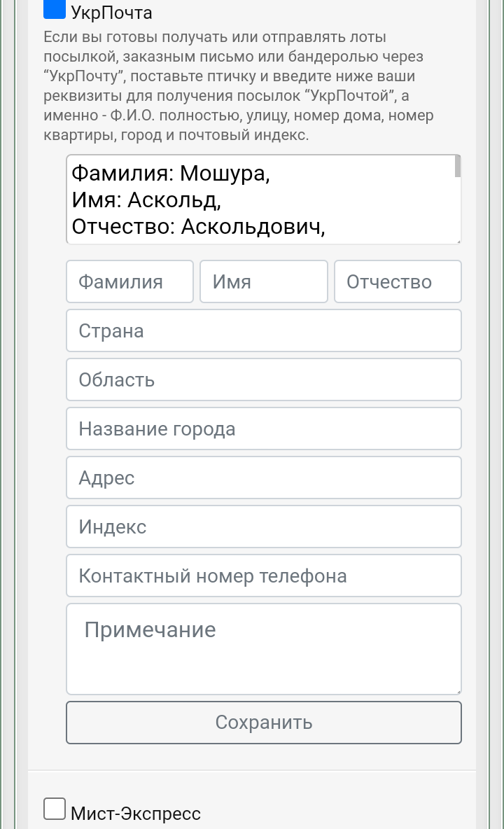The height and width of the screenshot is (829, 504).
Task: Select the Индекс input field
Action: (x=264, y=527)
